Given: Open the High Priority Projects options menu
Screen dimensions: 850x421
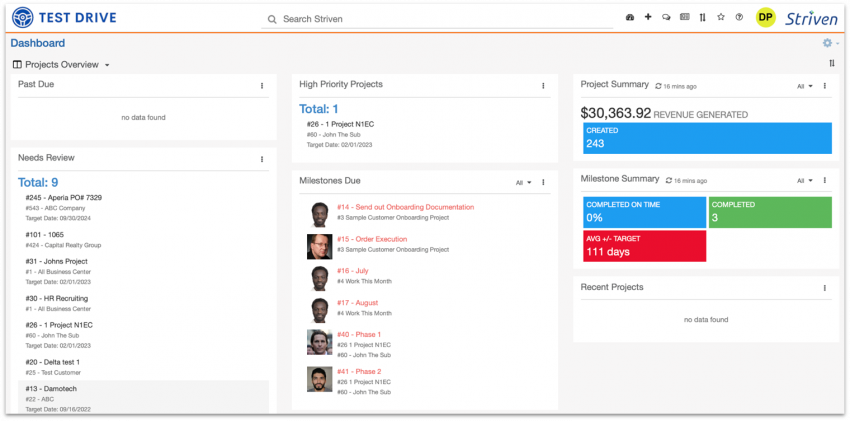Looking at the screenshot, I should [x=543, y=86].
